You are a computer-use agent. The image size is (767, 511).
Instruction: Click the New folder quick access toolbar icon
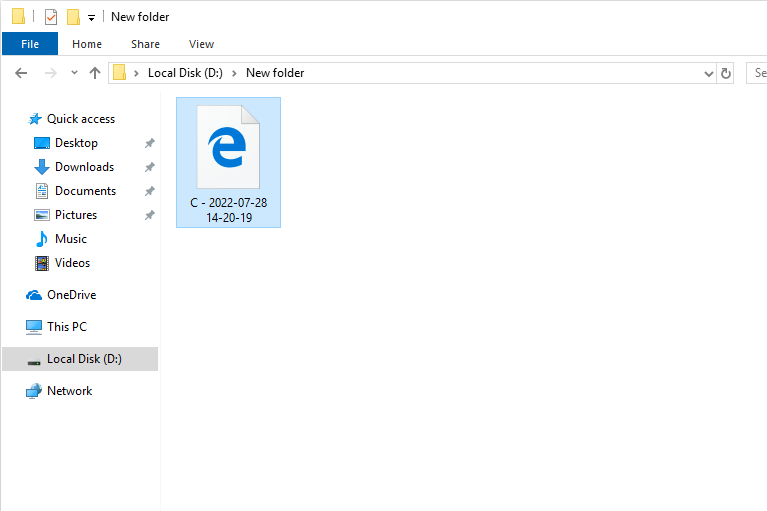pyautogui.click(x=73, y=17)
